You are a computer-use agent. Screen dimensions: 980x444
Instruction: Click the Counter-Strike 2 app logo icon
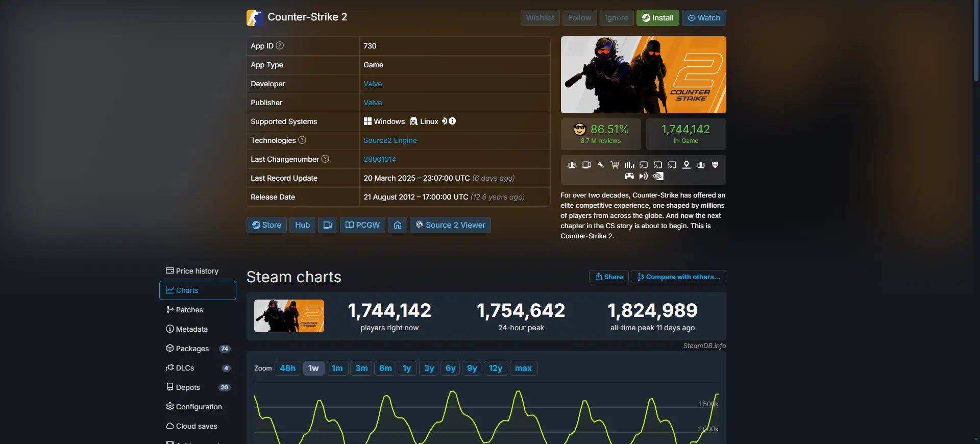[255, 18]
